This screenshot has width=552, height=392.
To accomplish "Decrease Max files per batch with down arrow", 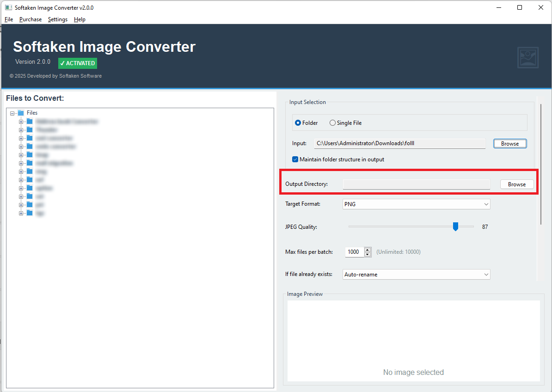I will point(368,254).
